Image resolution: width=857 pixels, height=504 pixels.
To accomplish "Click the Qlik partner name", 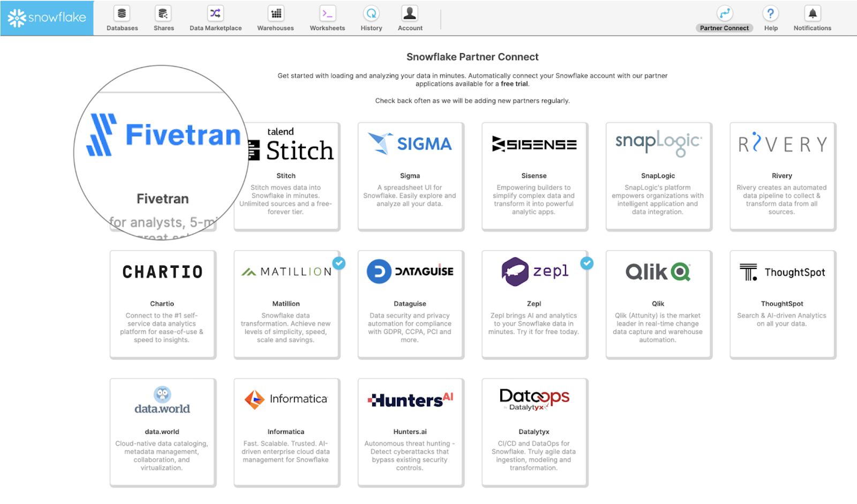I will point(658,304).
